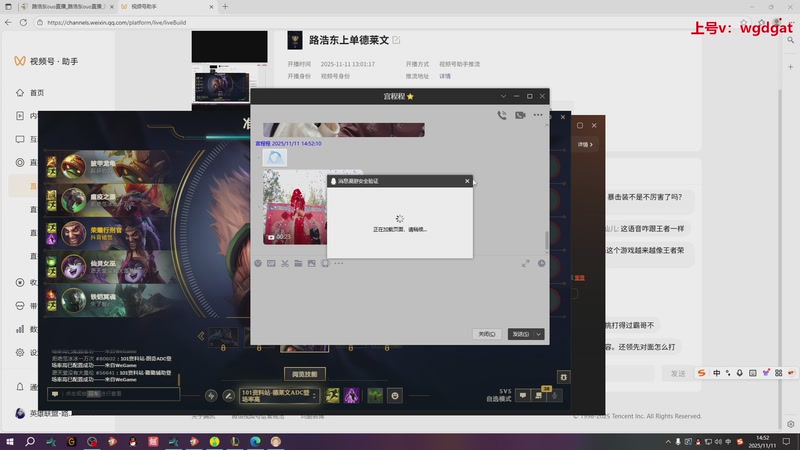Click the 关闭 button in QQ chat

click(x=487, y=334)
